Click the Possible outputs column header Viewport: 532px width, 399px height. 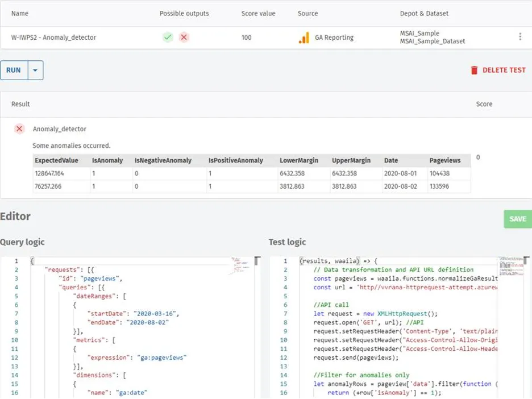(x=184, y=14)
